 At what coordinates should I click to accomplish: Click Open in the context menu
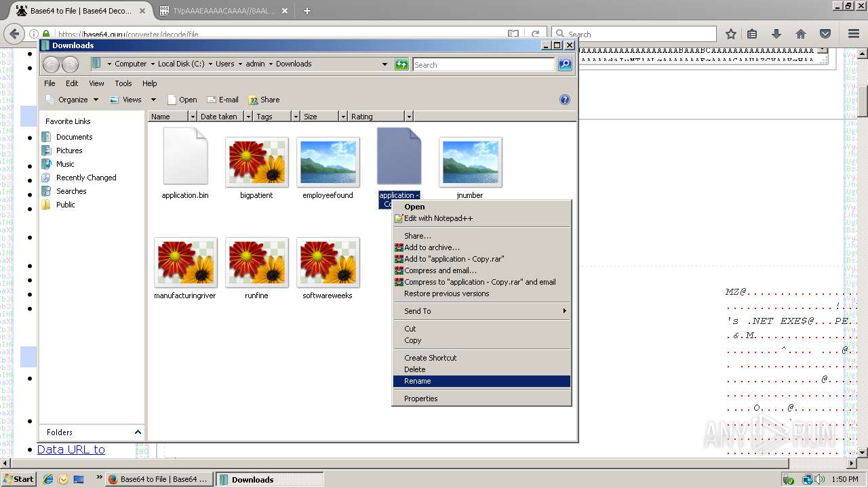(481, 207)
